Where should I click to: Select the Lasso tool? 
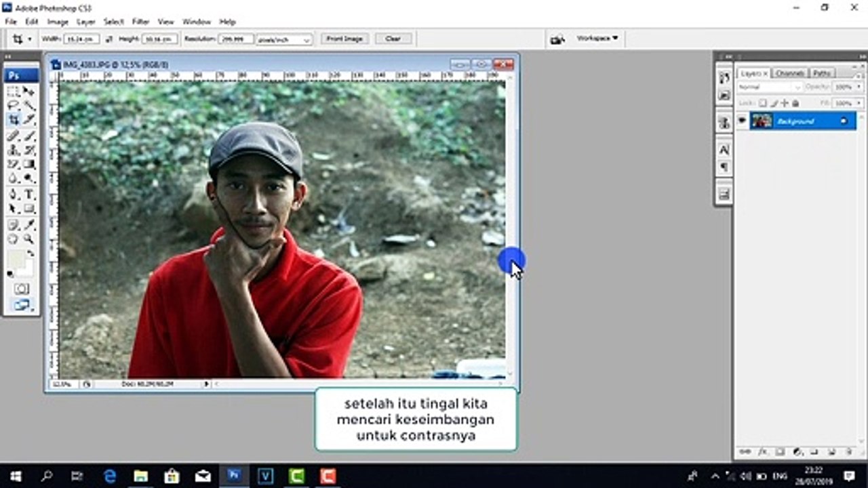pos(13,105)
